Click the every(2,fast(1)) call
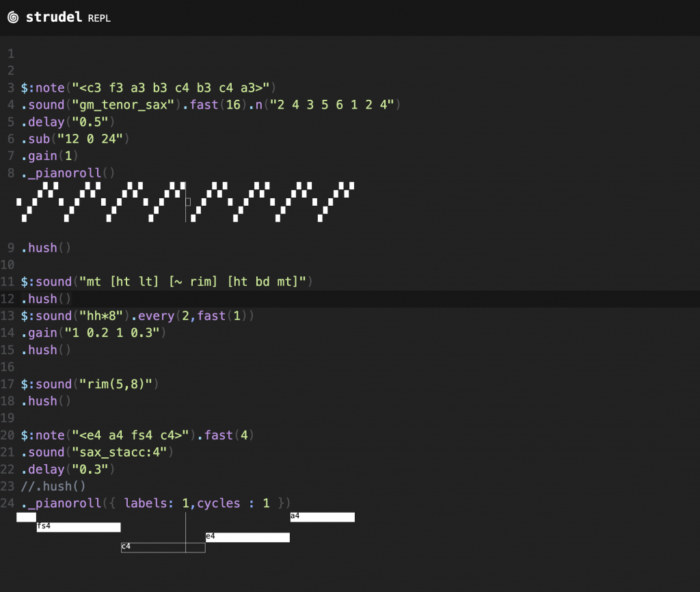 click(x=193, y=316)
